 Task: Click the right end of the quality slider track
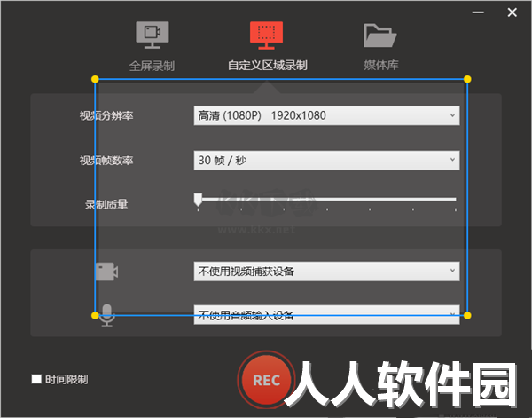(455, 200)
